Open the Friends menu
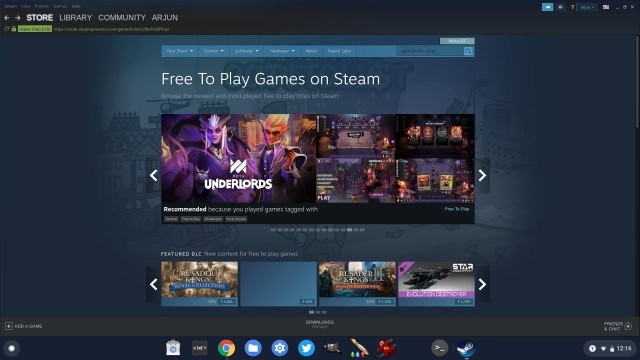The image size is (640, 360). tap(42, 6)
